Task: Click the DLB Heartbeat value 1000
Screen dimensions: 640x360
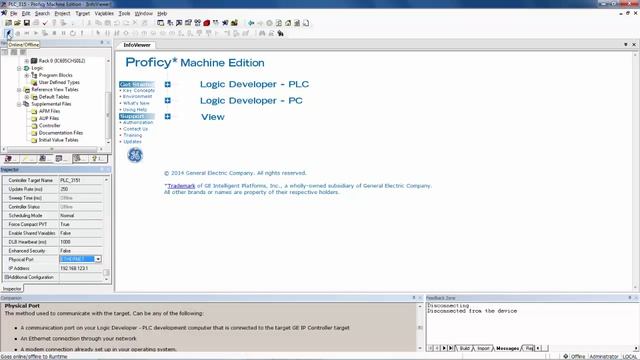Action: click(x=81, y=242)
